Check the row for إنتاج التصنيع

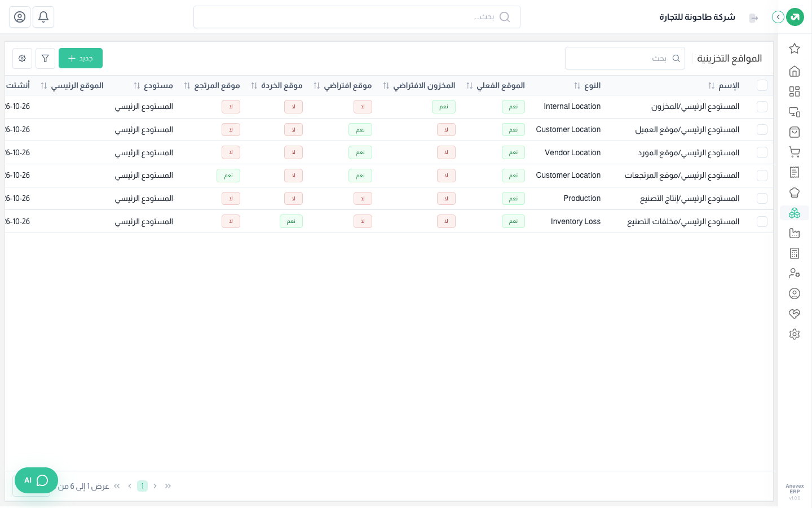coord(762,199)
